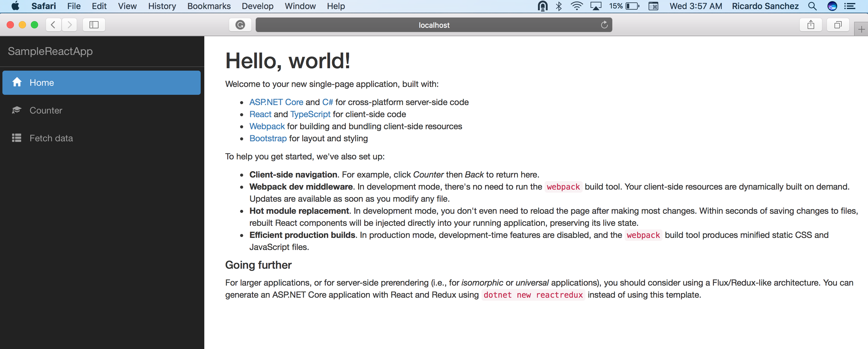Click the Safari browser icon in menu bar
The image size is (868, 349).
[x=43, y=6]
